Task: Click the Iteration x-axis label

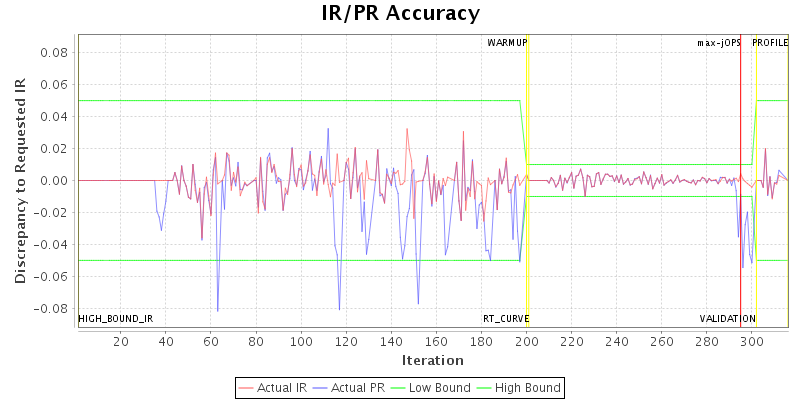Action: [432, 360]
